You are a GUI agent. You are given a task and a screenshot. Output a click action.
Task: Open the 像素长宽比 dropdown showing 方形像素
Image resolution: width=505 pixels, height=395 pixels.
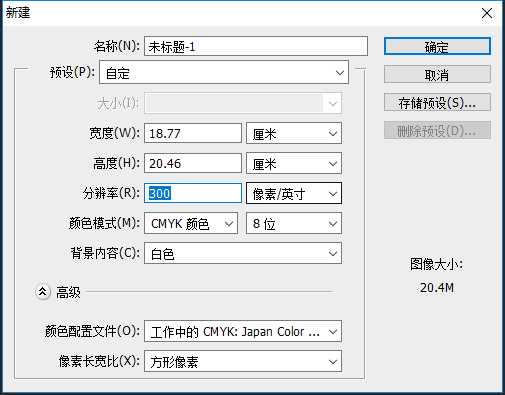pos(243,361)
